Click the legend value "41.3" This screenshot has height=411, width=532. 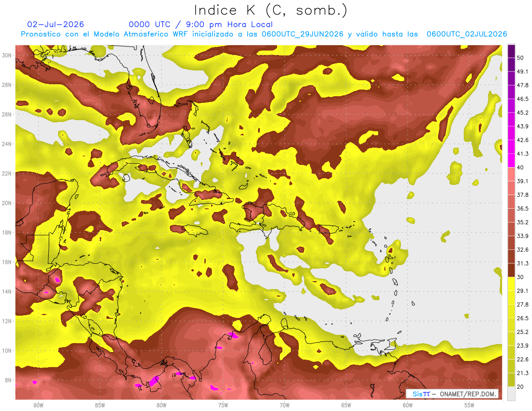pyautogui.click(x=523, y=154)
